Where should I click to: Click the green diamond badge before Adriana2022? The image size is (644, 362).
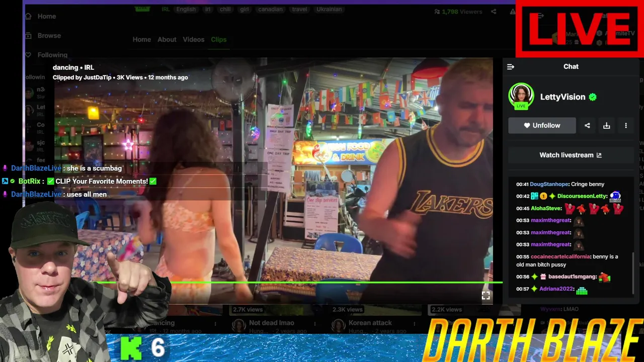[x=534, y=289]
